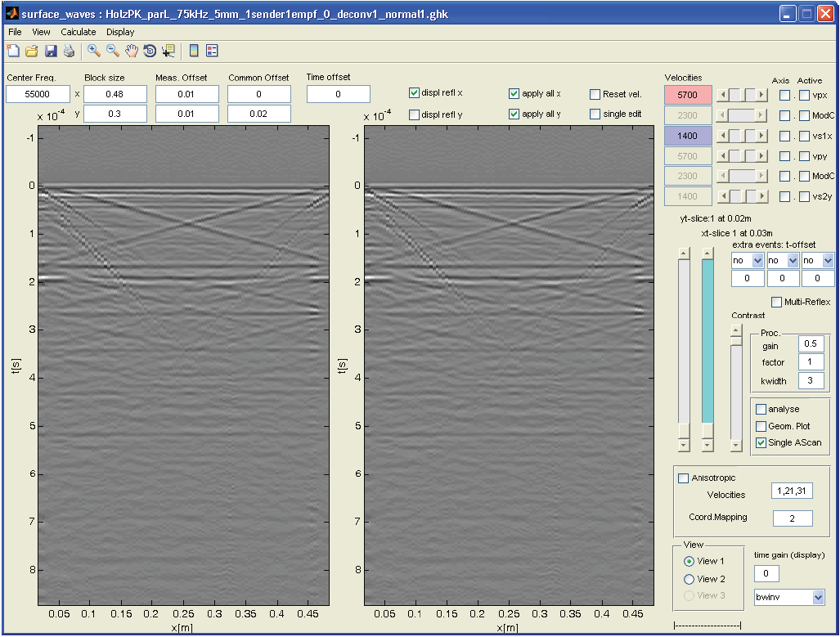The image size is (840, 637).
Task: Click up arrow of the Contrast slider
Action: (737, 330)
